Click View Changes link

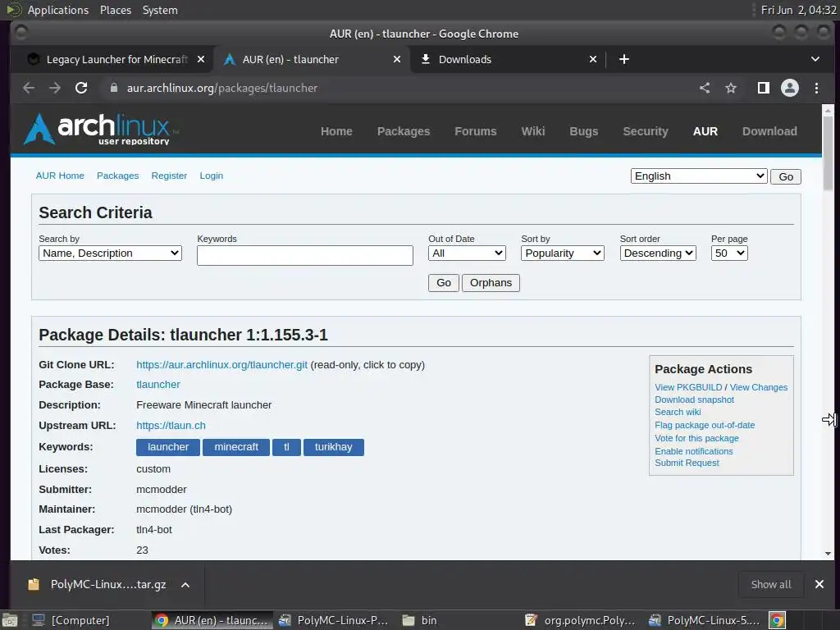coord(759,387)
